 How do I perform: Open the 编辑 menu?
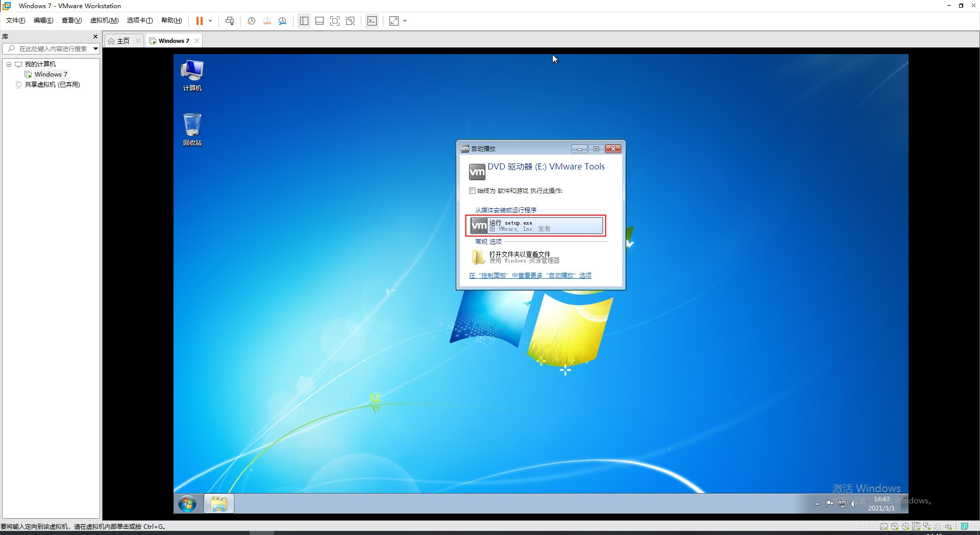coord(43,20)
